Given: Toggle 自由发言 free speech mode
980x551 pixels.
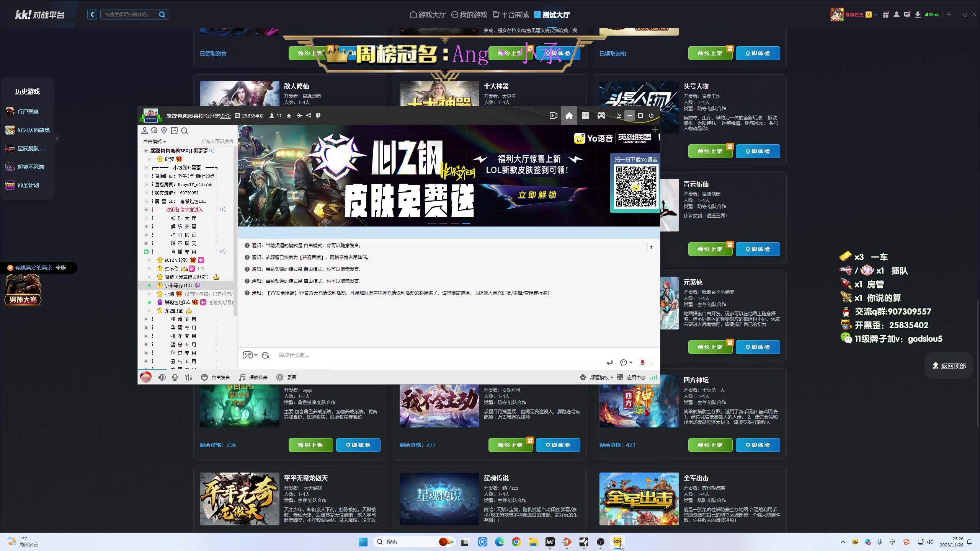Looking at the screenshot, I should pyautogui.click(x=216, y=377).
